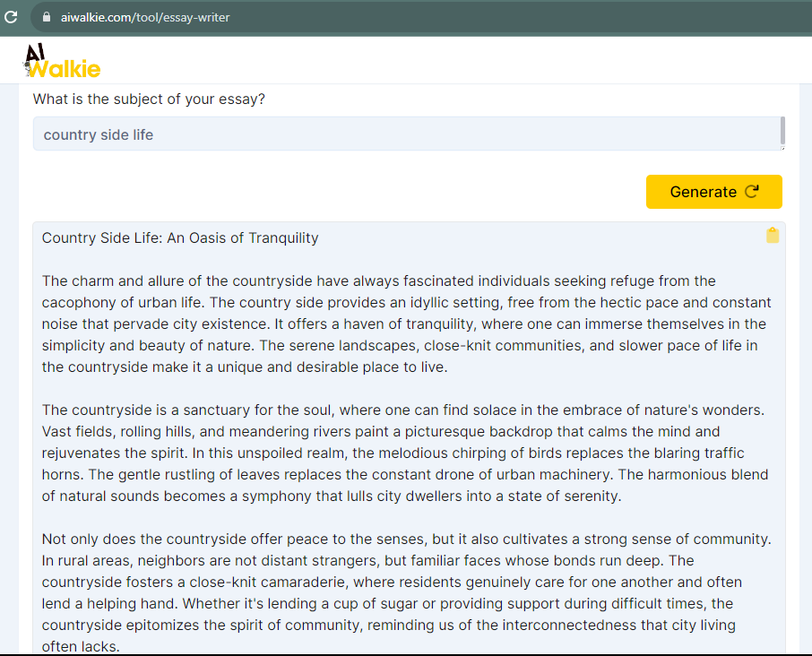Click the subject field's scrollbar
This screenshot has height=656, width=812.
coord(782,131)
